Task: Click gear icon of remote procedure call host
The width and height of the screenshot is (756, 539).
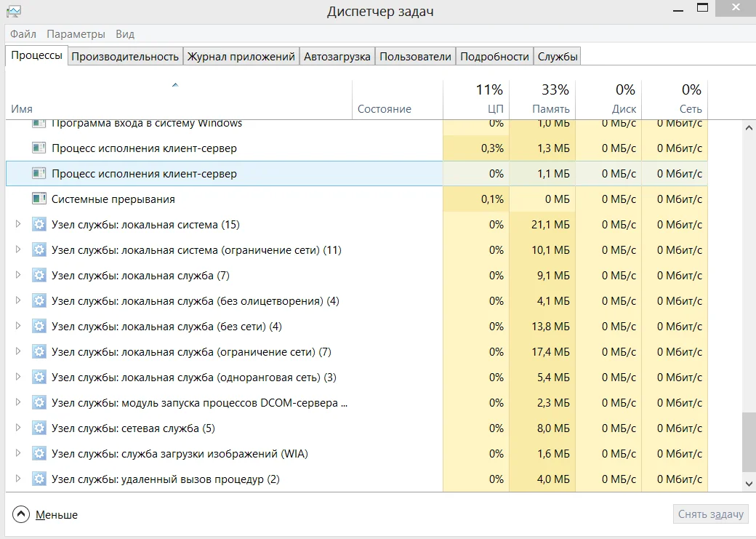Action: 39,479
